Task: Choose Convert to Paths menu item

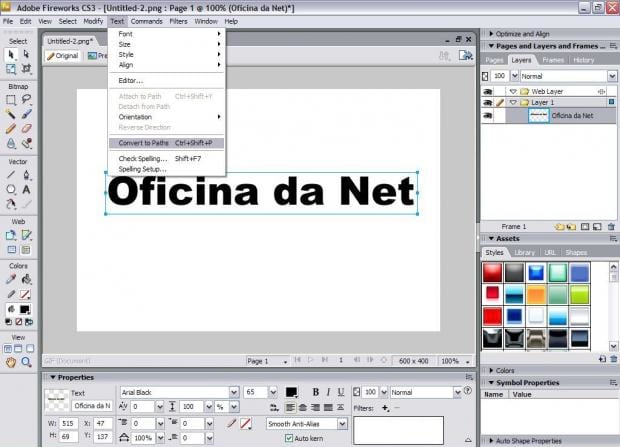Action: [166, 143]
